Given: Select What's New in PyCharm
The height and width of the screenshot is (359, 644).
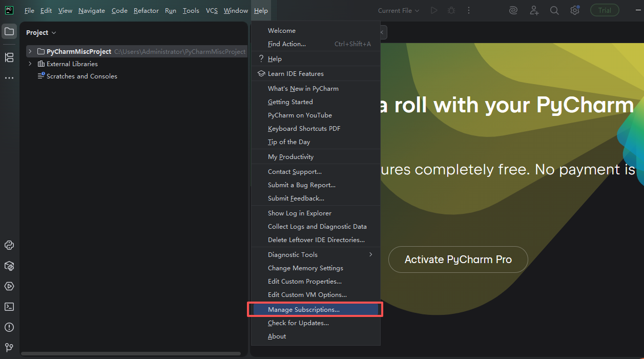Looking at the screenshot, I should 316,89.
